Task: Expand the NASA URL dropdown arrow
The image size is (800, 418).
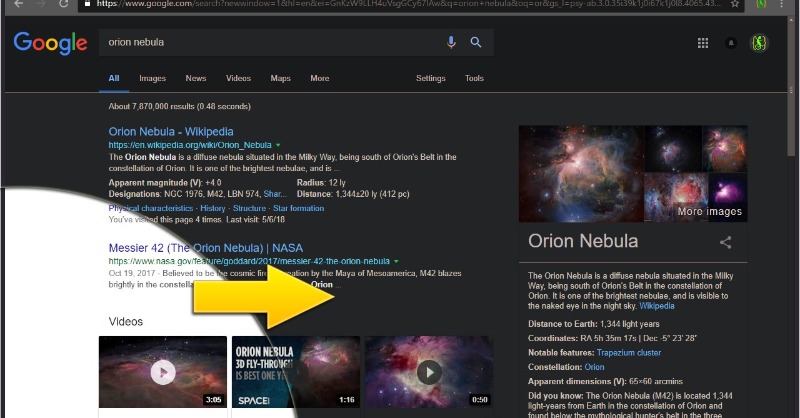Action: pyautogui.click(x=396, y=261)
